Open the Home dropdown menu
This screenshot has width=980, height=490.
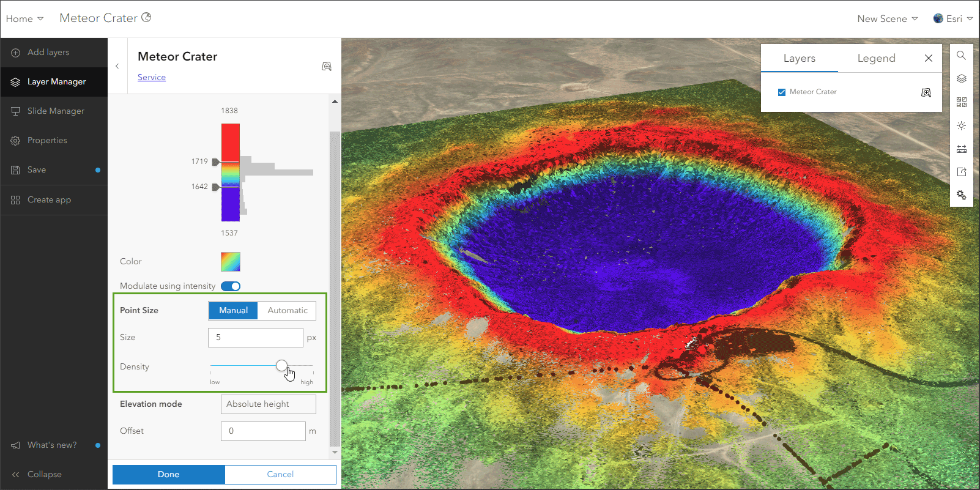click(x=25, y=19)
